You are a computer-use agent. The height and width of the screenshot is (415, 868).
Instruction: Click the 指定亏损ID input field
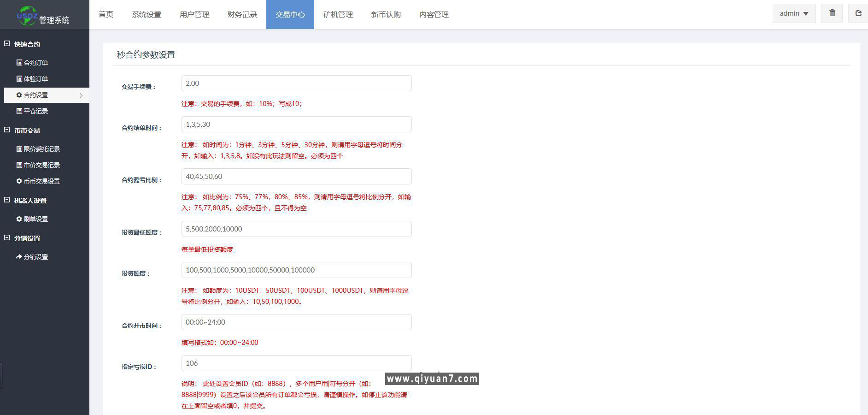[296, 363]
